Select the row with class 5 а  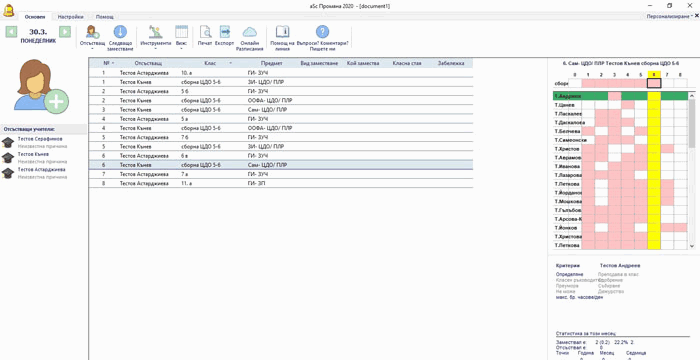coord(280,119)
